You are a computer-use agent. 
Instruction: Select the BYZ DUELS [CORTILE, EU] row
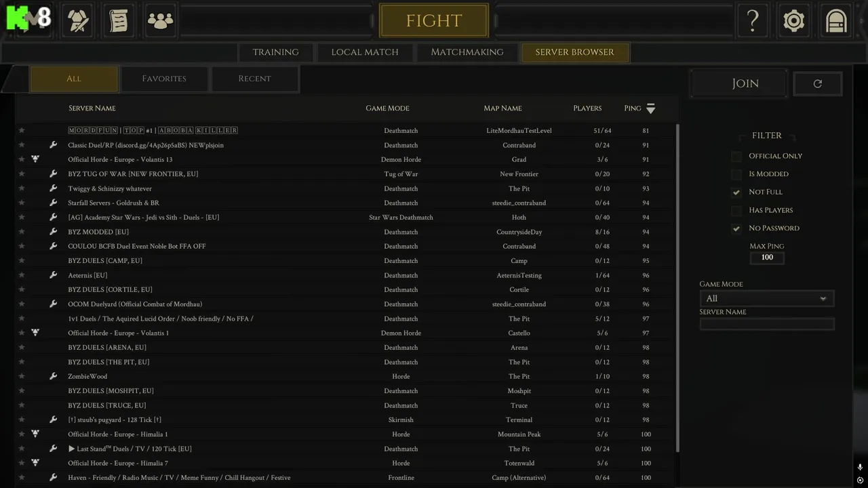[346, 289]
